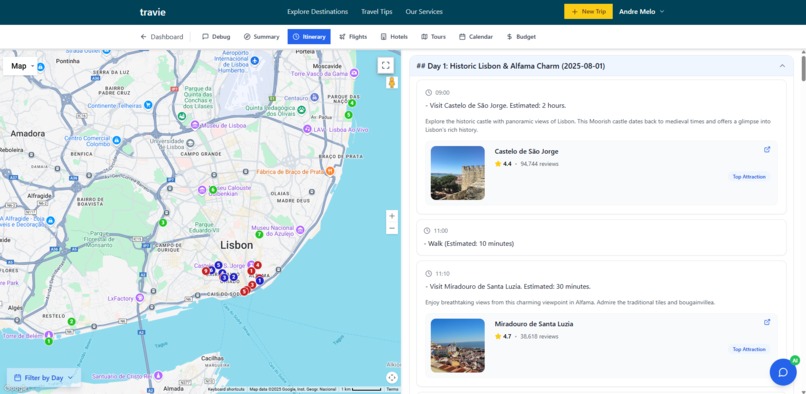Toggle fullscreen map view
This screenshot has width=806, height=394.
click(385, 65)
